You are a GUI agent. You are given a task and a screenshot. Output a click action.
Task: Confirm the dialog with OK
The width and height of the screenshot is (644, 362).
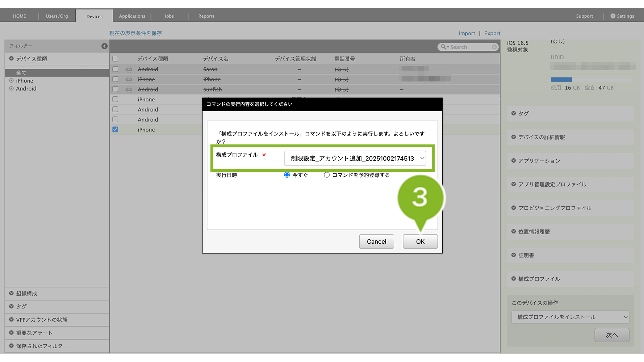click(x=420, y=241)
